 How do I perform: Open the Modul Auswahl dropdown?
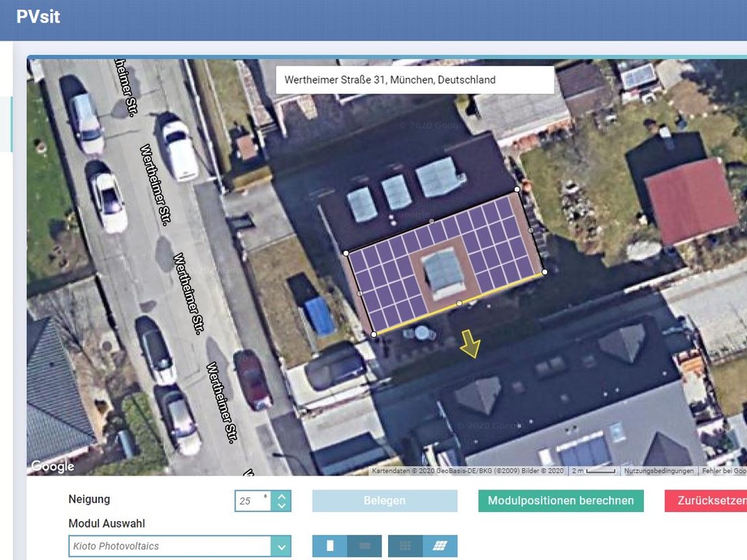pyautogui.click(x=282, y=546)
